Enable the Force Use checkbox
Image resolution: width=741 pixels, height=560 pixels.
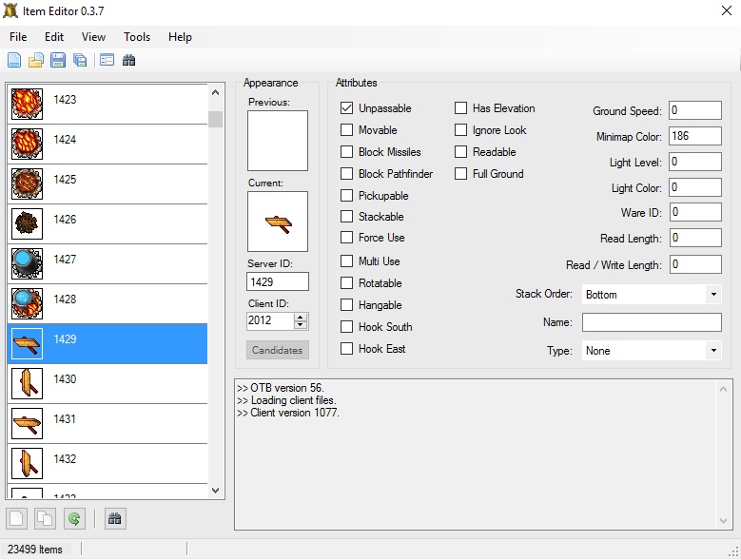(346, 237)
